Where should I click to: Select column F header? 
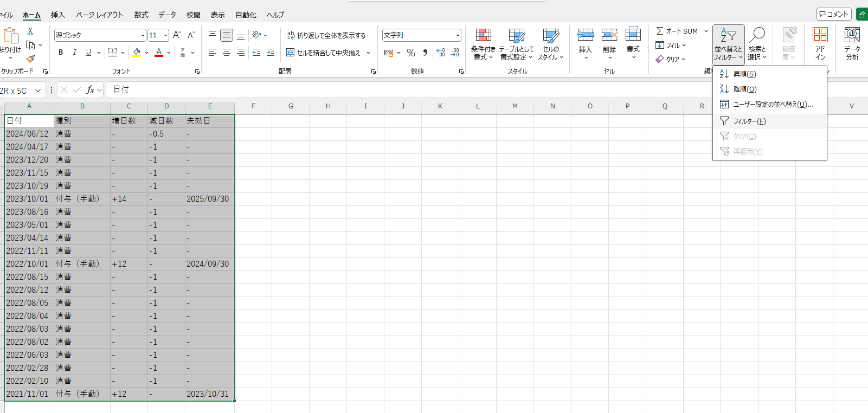coord(253,106)
